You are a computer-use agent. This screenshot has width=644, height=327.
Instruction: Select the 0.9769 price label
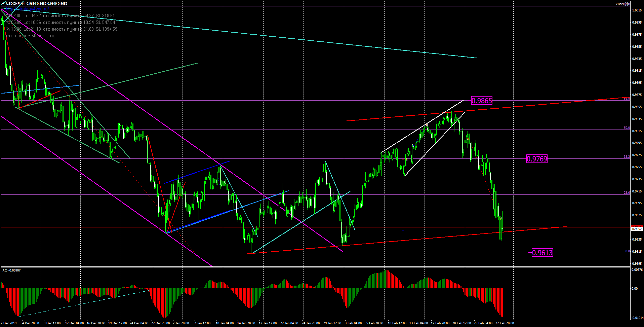click(537, 159)
